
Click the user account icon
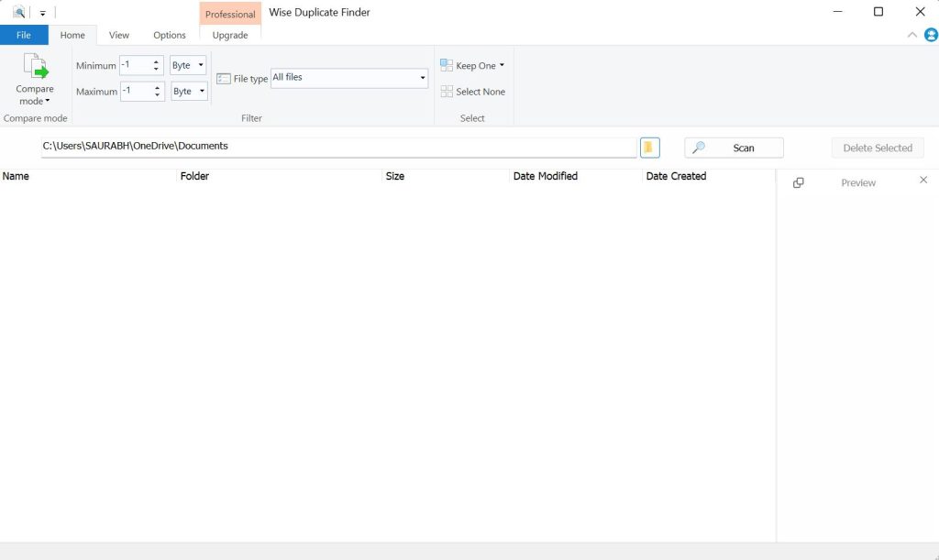(931, 36)
